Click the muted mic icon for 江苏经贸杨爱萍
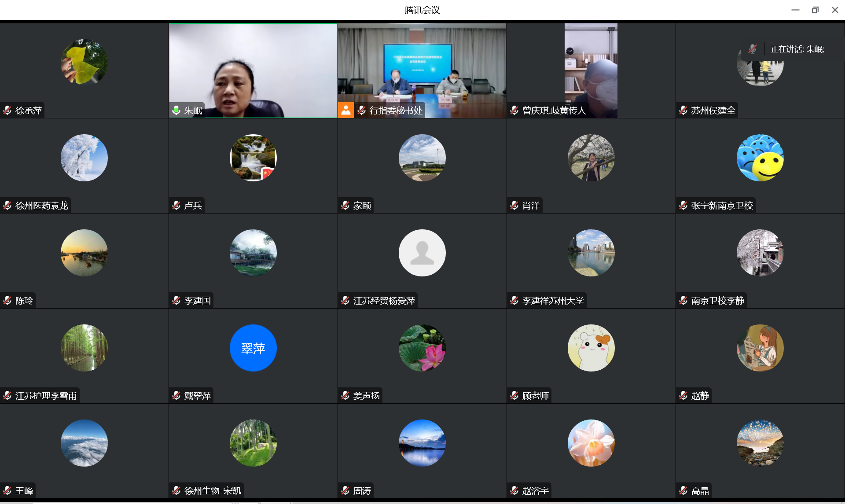 pos(345,300)
